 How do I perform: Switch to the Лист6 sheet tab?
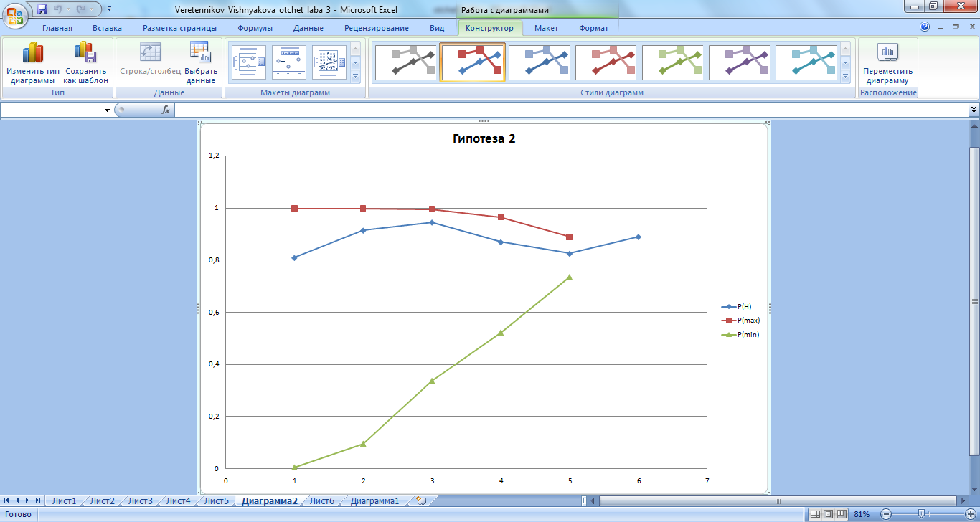[321, 501]
